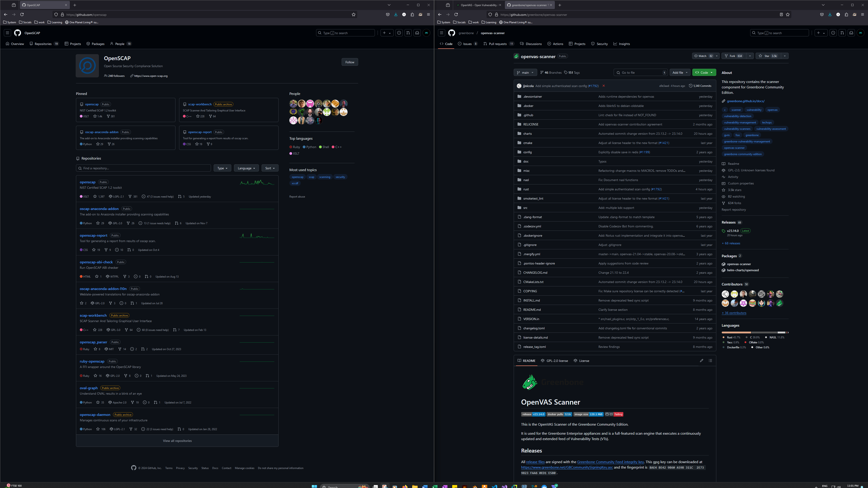The height and width of the screenshot is (488, 868).
Task: Open Windows Start button on taskbar
Action: click(x=314, y=486)
